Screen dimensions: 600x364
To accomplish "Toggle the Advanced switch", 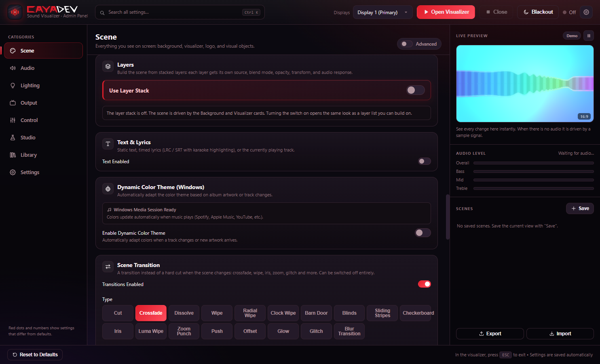I will [406, 44].
